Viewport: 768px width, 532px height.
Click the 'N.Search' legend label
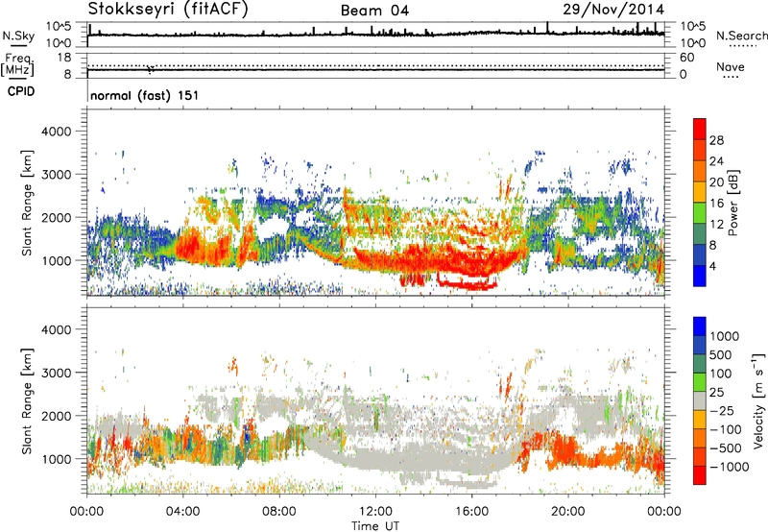pos(741,36)
